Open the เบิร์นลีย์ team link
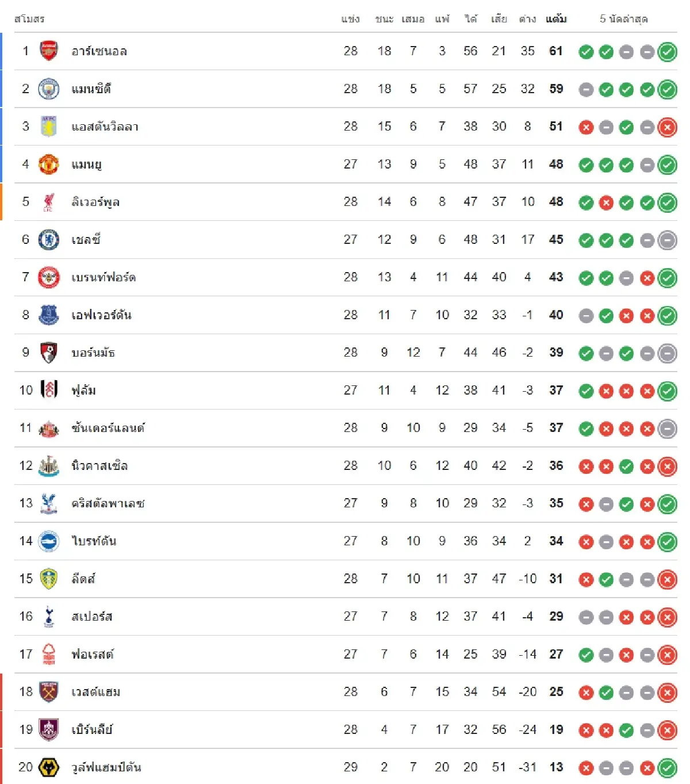The width and height of the screenshot is (690, 784). pyautogui.click(x=92, y=730)
